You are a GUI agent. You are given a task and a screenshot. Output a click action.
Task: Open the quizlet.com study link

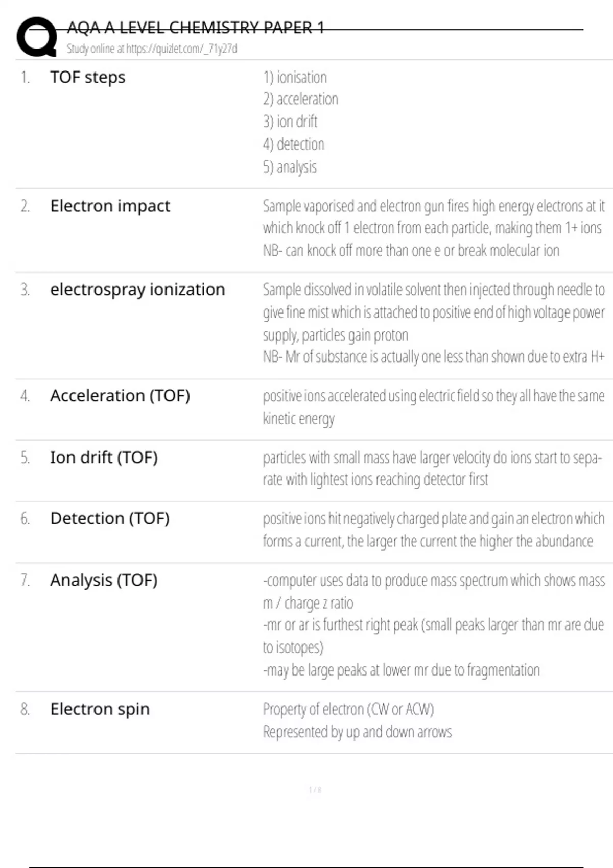pos(152,49)
